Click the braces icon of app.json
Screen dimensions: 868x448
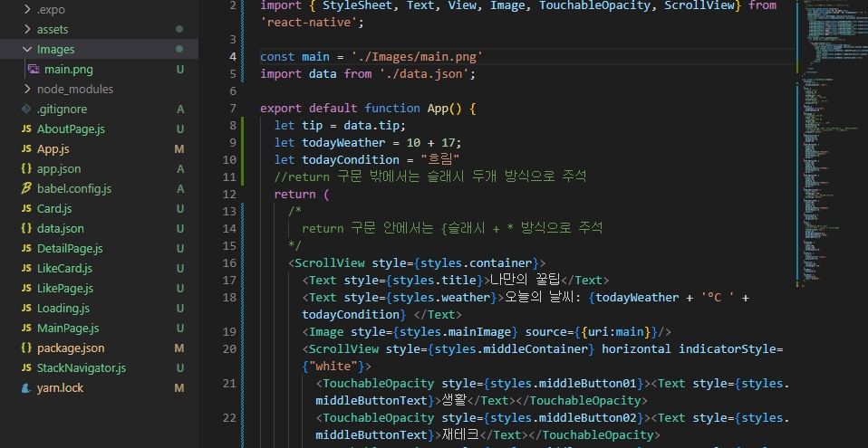pyautogui.click(x=26, y=168)
